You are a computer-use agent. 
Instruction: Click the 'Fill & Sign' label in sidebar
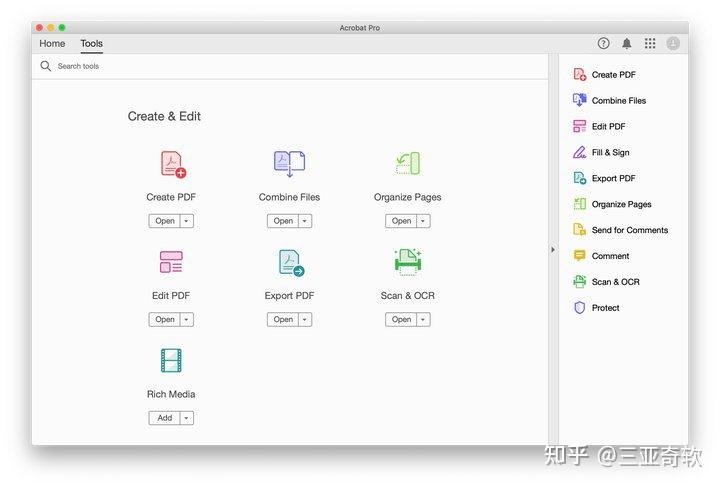610,152
